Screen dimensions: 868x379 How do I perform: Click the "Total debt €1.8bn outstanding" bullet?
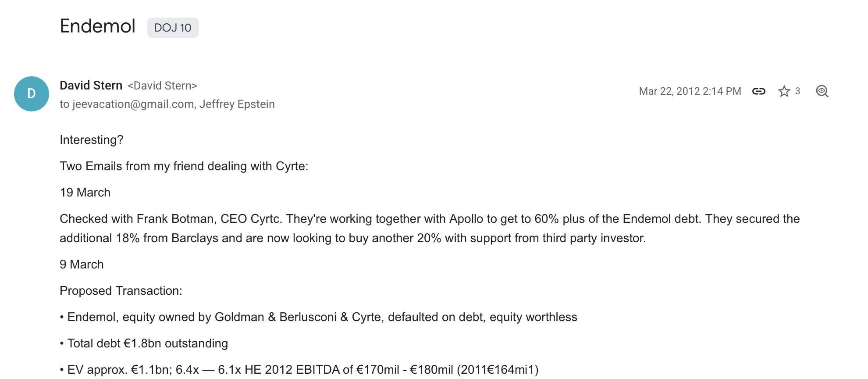(147, 343)
